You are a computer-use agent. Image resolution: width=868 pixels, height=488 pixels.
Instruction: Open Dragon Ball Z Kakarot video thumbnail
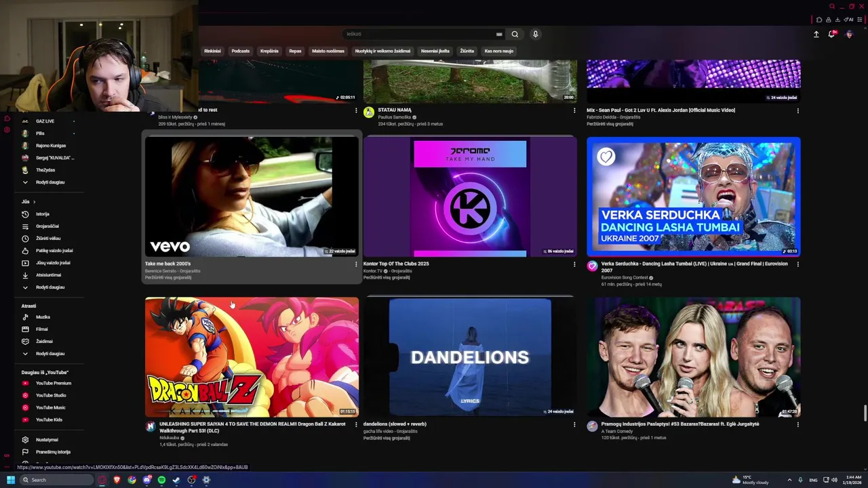pyautogui.click(x=252, y=357)
